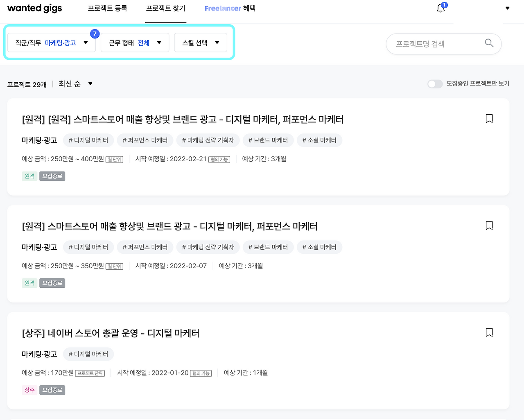Viewport: 524px width, 420px height.
Task: Open the 최신 순 sort dropdown
Action: [76, 84]
